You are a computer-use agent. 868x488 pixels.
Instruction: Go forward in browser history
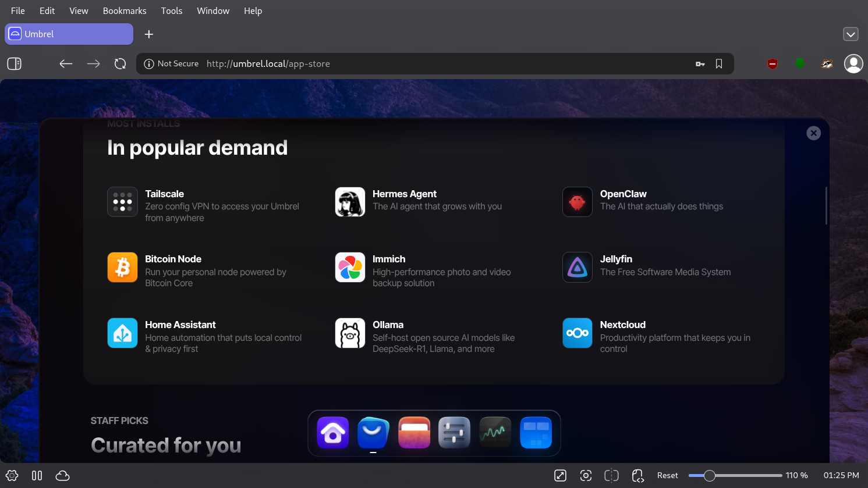tap(93, 63)
